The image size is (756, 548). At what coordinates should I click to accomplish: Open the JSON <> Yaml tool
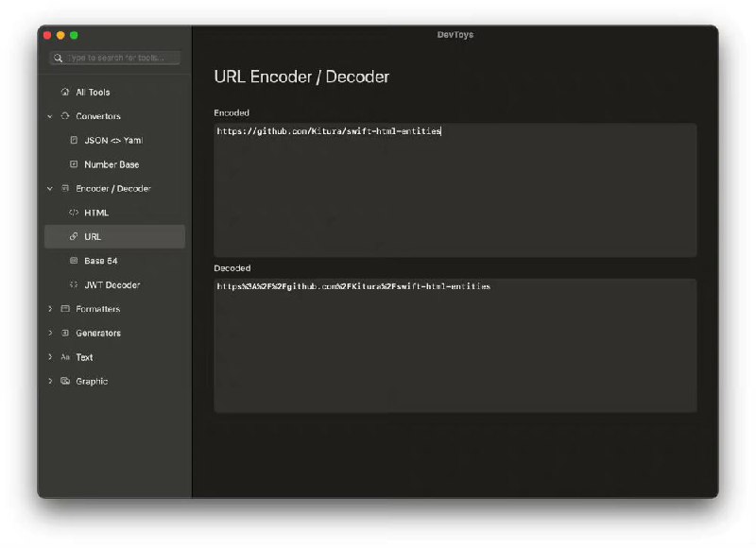(114, 140)
